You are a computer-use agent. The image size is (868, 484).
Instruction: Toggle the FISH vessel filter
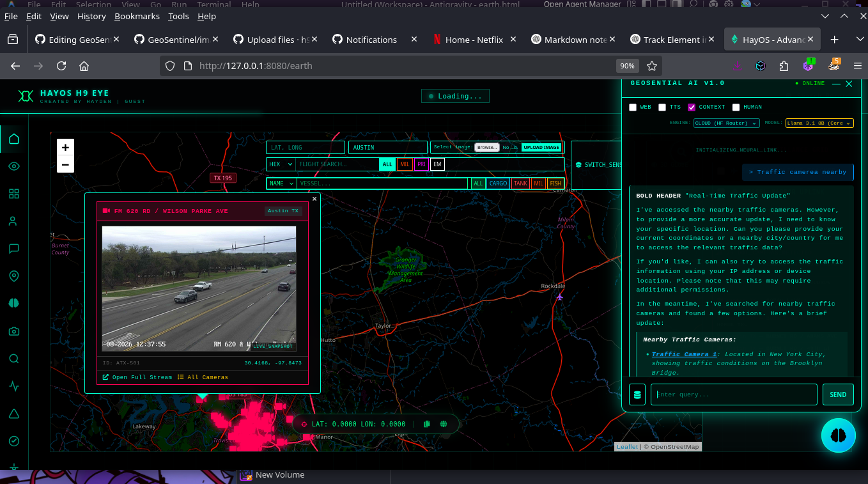pos(555,183)
